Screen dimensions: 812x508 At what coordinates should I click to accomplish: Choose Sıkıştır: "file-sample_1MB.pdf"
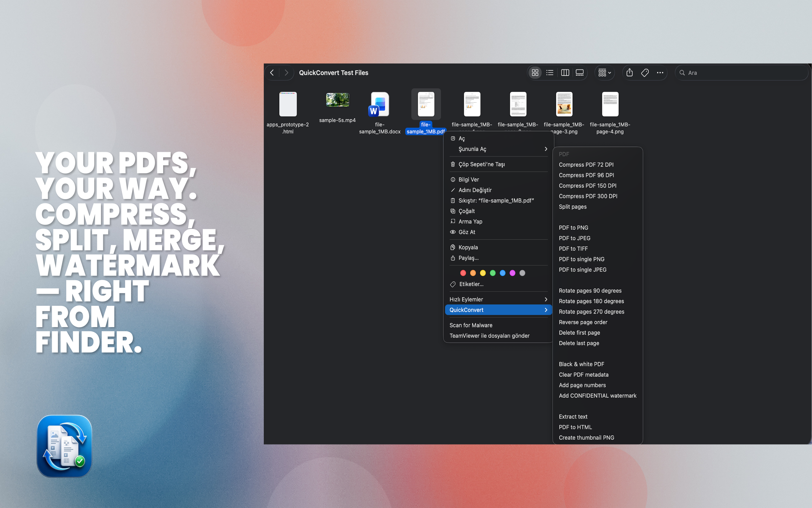coord(498,201)
